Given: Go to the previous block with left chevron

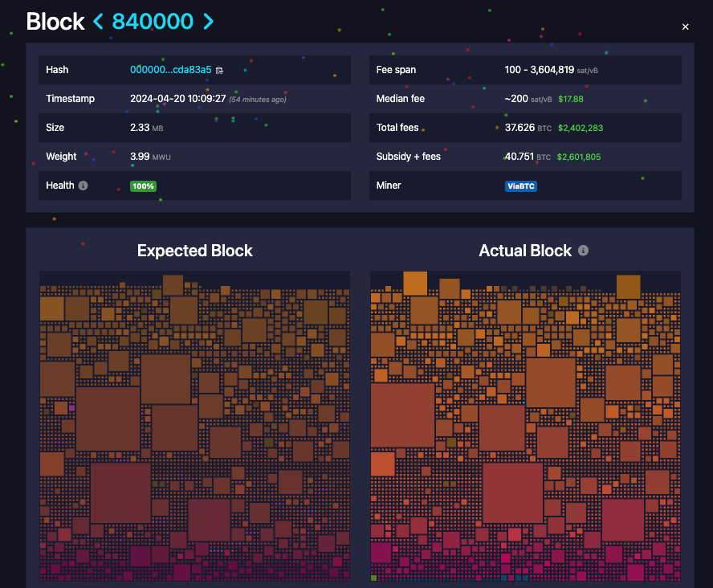Looking at the screenshot, I should (x=98, y=22).
